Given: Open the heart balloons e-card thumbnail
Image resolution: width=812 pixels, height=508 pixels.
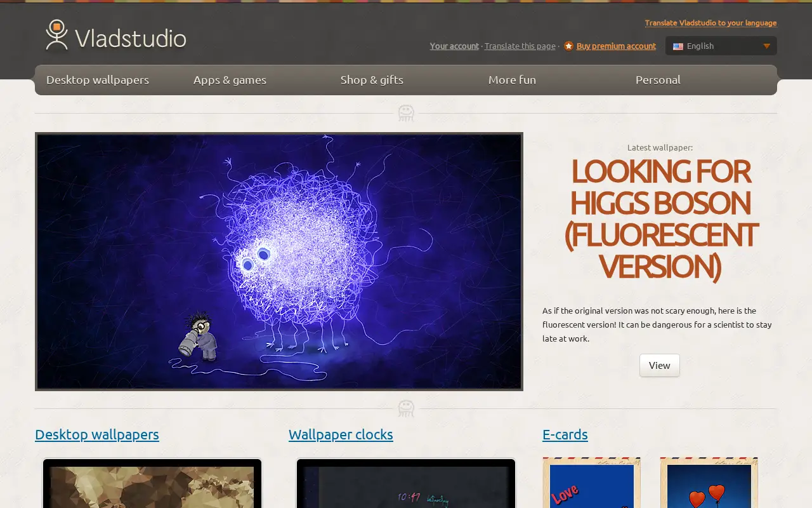Looking at the screenshot, I should tap(709, 483).
